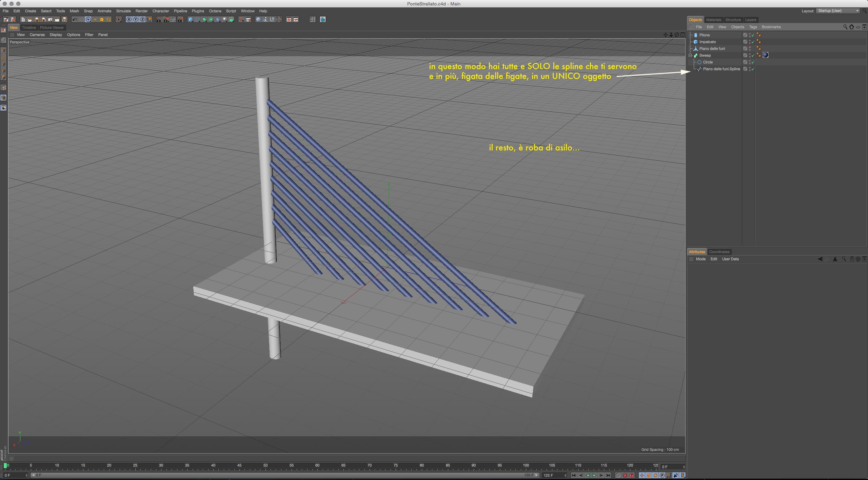Open Attributes panel User Data menu

coord(730,259)
